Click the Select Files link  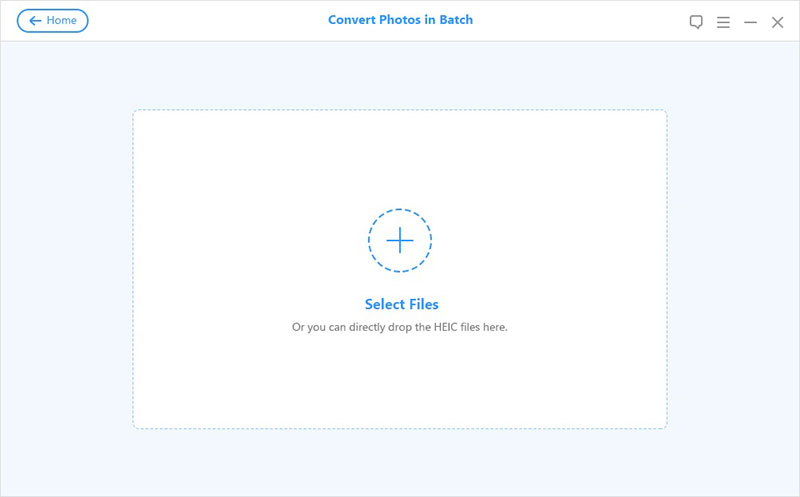(402, 304)
